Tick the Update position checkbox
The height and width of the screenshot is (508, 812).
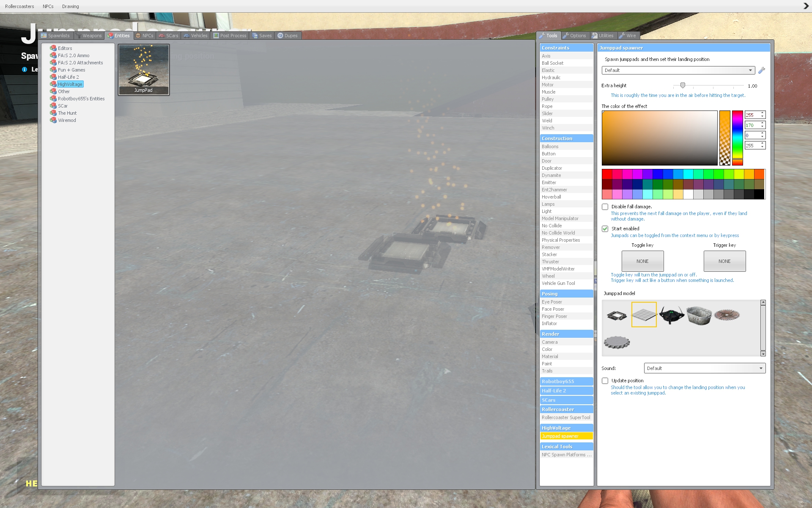point(605,381)
